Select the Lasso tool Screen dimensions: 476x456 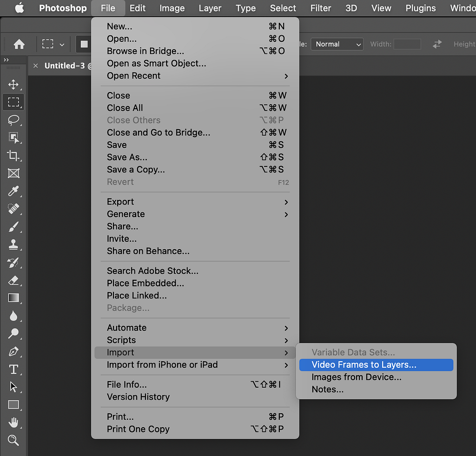pyautogui.click(x=13, y=120)
